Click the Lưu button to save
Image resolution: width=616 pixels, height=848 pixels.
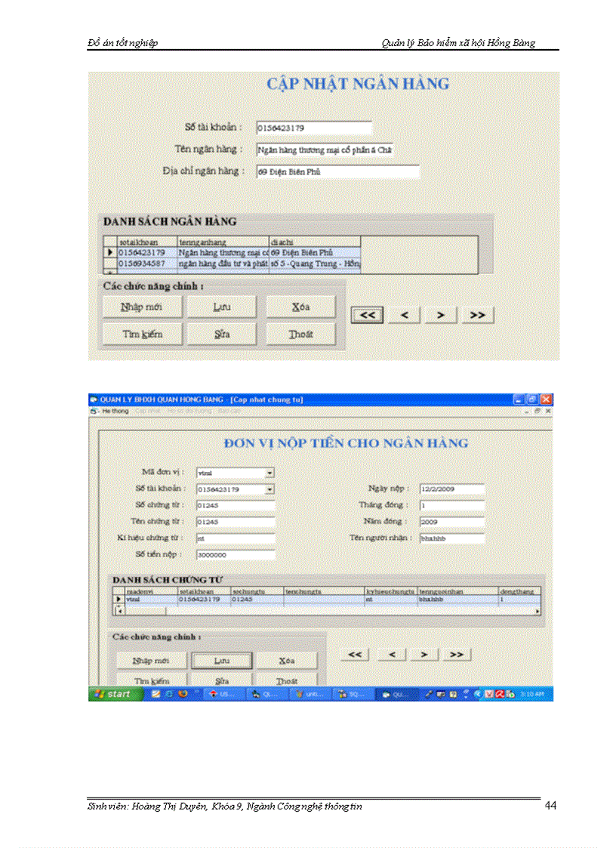click(x=221, y=660)
